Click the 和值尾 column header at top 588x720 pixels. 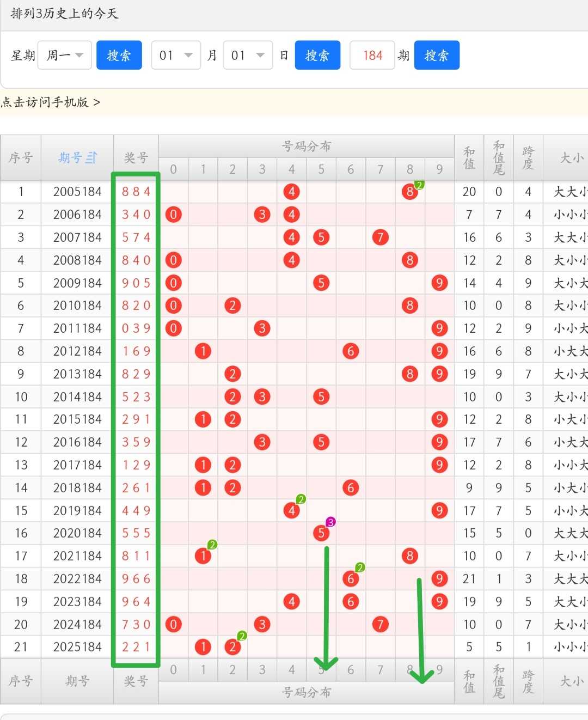point(499,158)
